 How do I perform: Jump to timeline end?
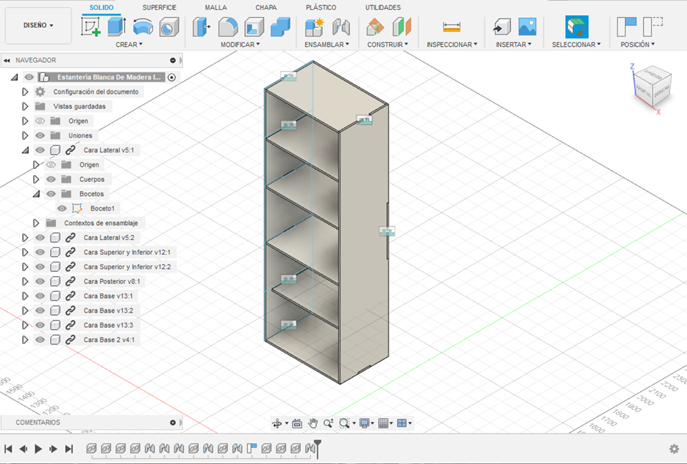coord(69,449)
